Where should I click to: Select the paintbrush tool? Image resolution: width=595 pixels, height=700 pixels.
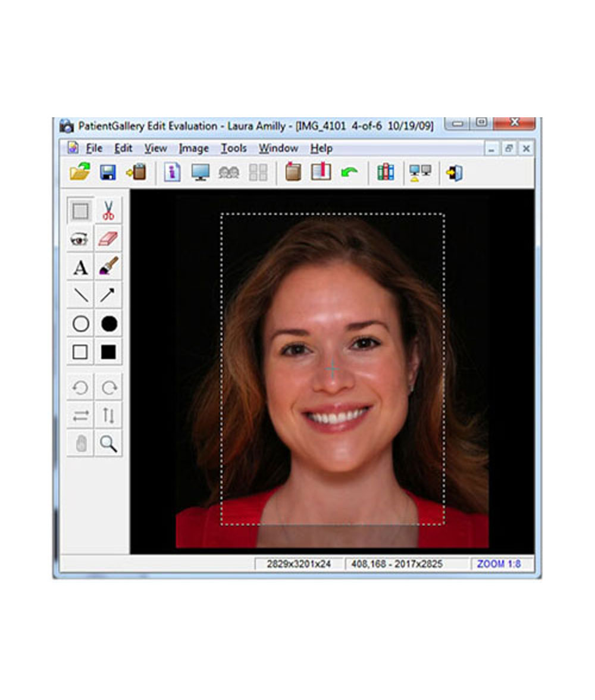(x=108, y=268)
